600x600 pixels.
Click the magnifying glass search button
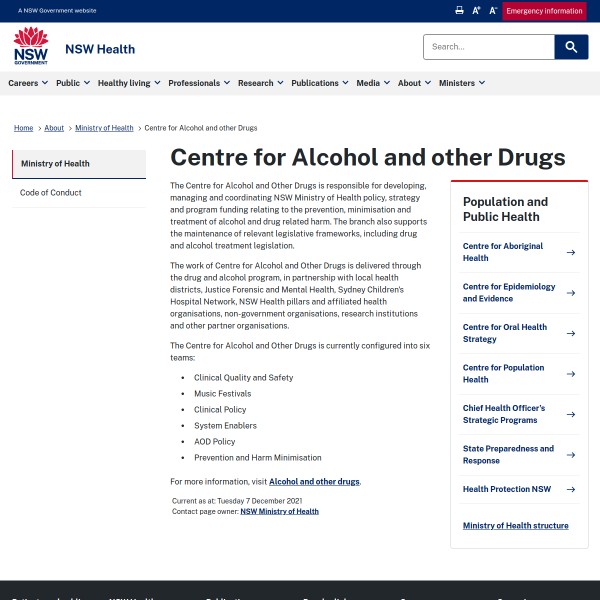click(x=571, y=47)
